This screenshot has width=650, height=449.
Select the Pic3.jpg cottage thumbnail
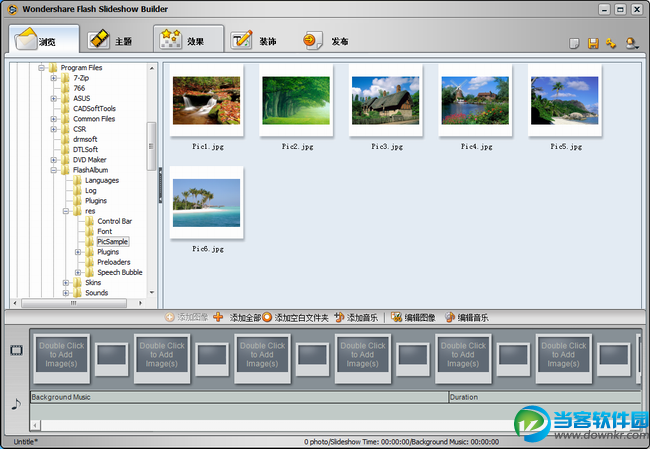[x=385, y=100]
